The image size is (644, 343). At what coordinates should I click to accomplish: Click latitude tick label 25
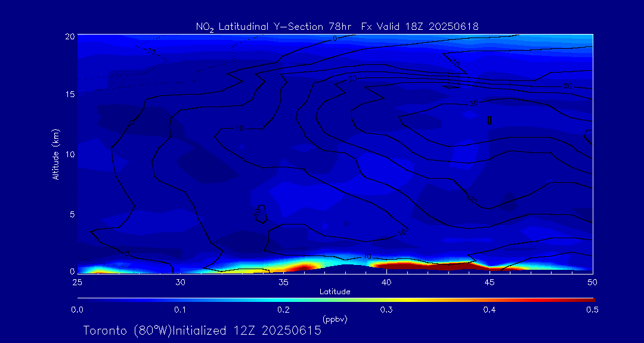[x=77, y=282]
